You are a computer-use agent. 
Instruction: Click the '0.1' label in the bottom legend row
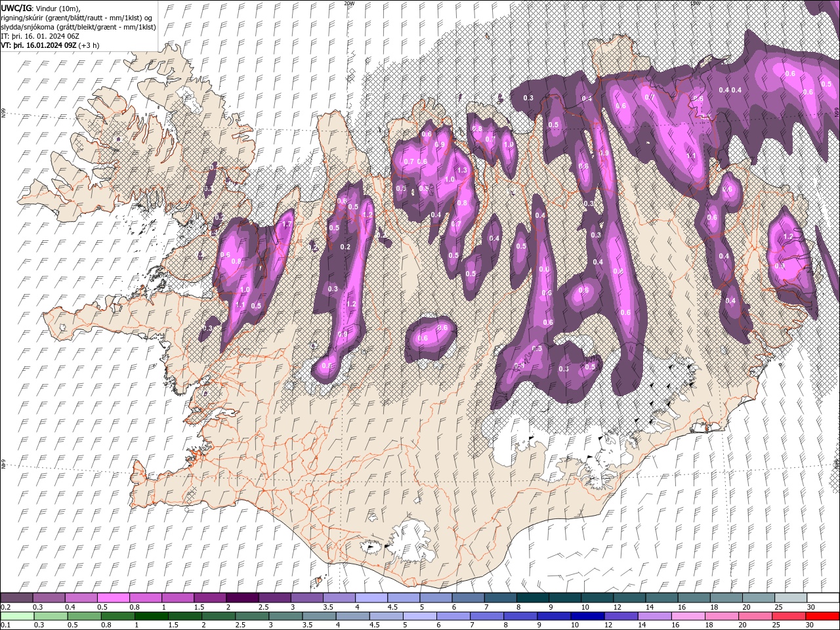click(6, 625)
